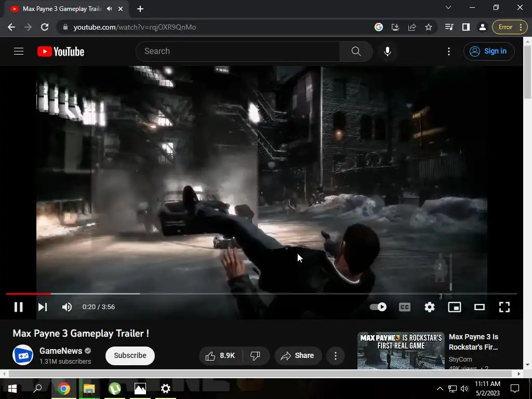Open taskbar clock showing 11:11 AM
Image resolution: width=532 pixels, height=399 pixels.
(487, 389)
